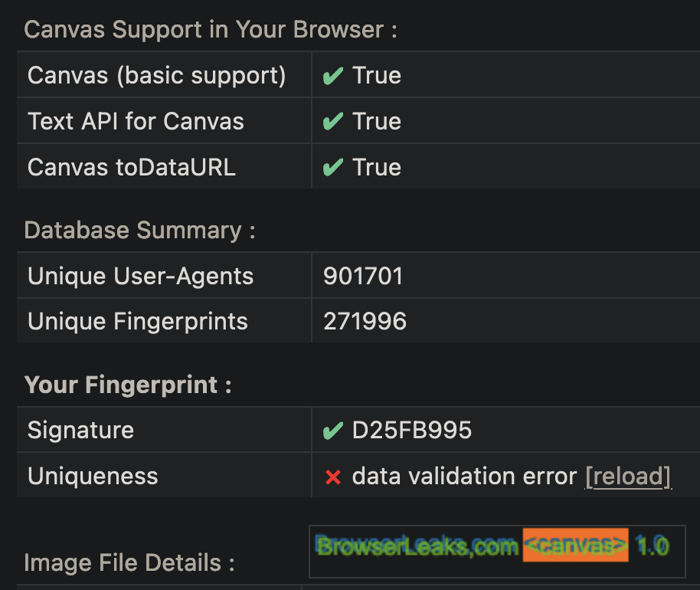Click the Your Fingerprint section heading
The height and width of the screenshot is (590, 700).
point(128,385)
